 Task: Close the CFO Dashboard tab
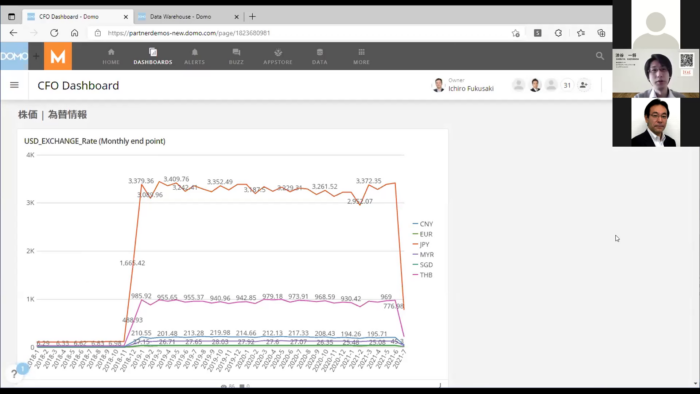pyautogui.click(x=125, y=17)
